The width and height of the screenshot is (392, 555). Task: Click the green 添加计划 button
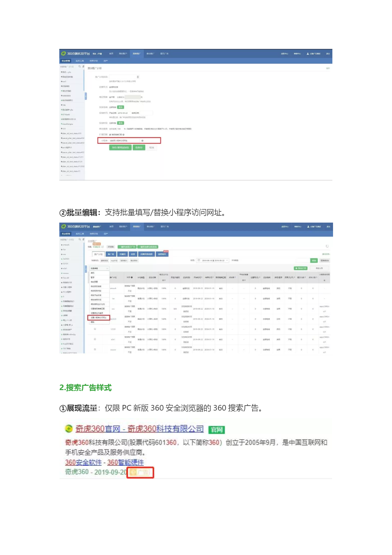coord(300,268)
